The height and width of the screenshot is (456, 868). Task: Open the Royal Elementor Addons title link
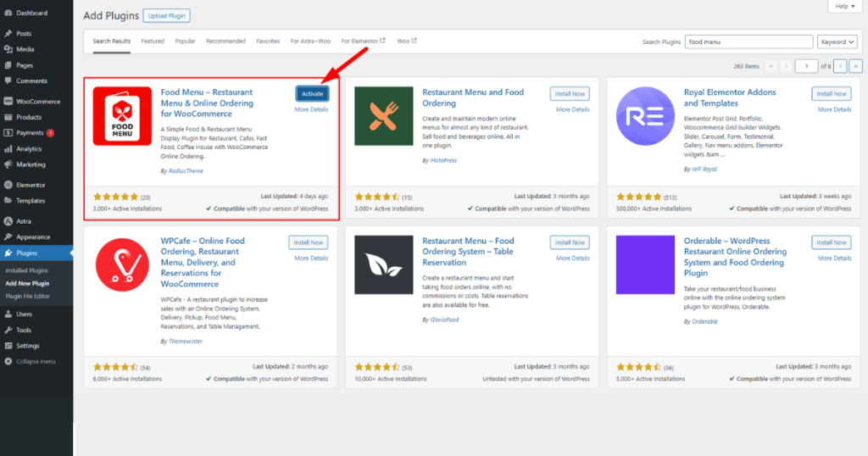coord(730,98)
